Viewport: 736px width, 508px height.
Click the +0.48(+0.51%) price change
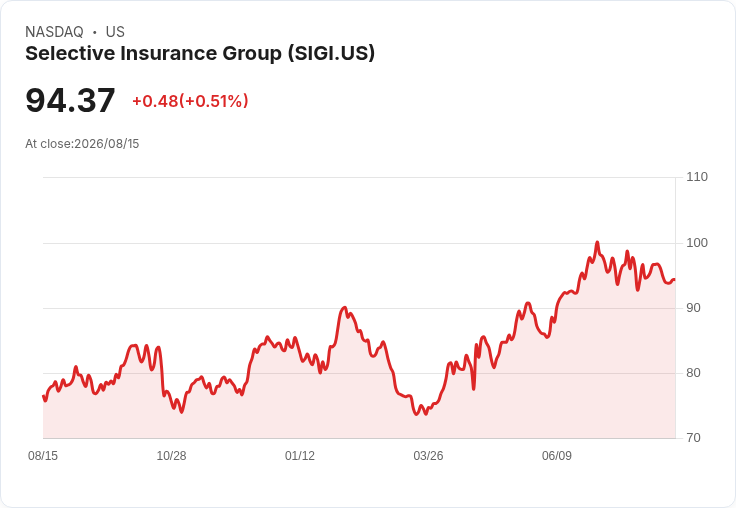tap(190, 101)
